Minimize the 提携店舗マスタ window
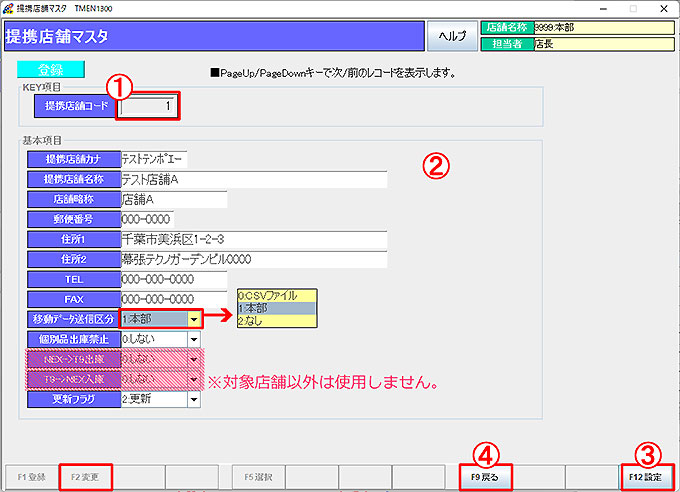The width and height of the screenshot is (680, 492). click(x=603, y=9)
